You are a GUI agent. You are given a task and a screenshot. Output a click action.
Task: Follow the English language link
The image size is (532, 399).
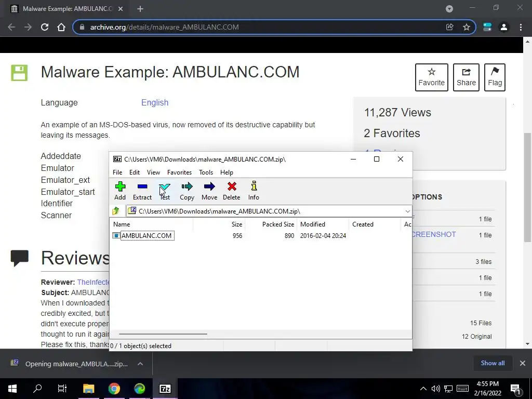point(155,102)
